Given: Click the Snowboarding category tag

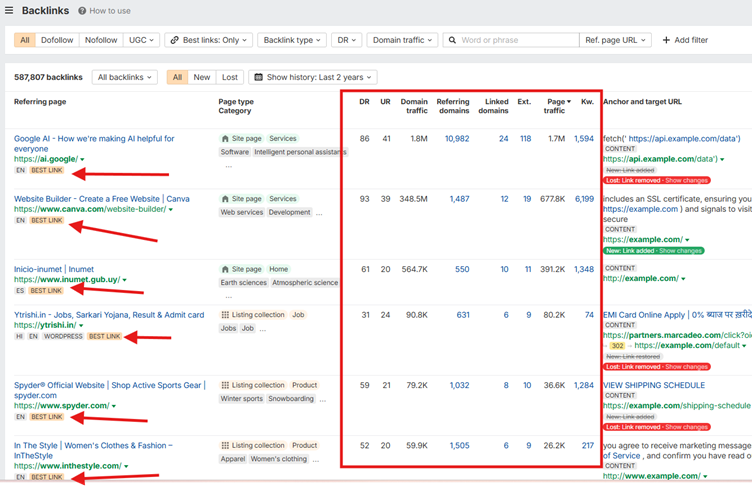Looking at the screenshot, I should pyautogui.click(x=291, y=399).
